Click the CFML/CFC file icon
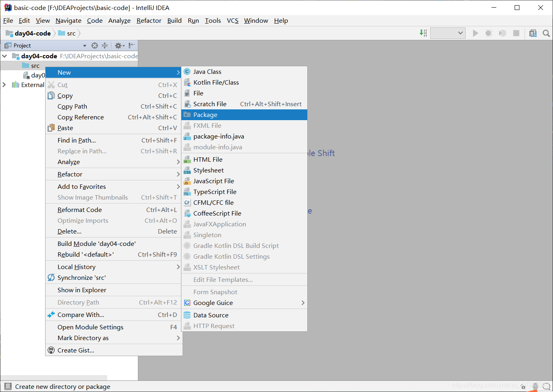Screen dimensions: 553x392 (x=187, y=203)
